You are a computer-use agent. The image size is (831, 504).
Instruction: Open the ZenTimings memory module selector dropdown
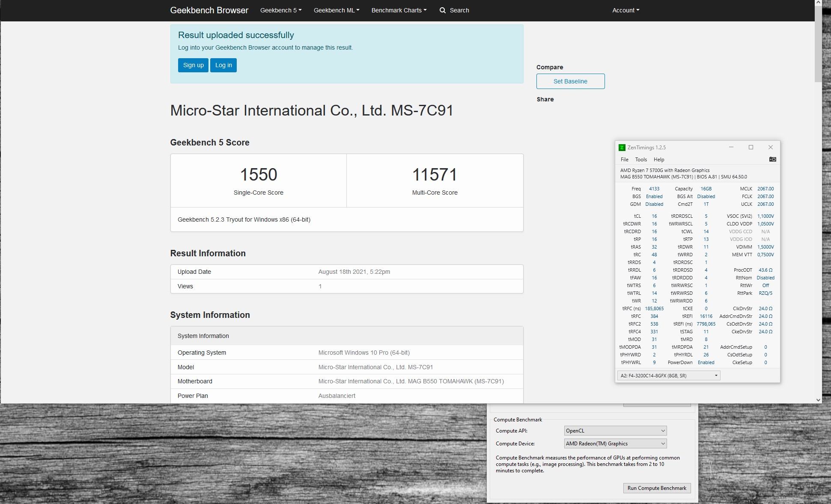(669, 376)
